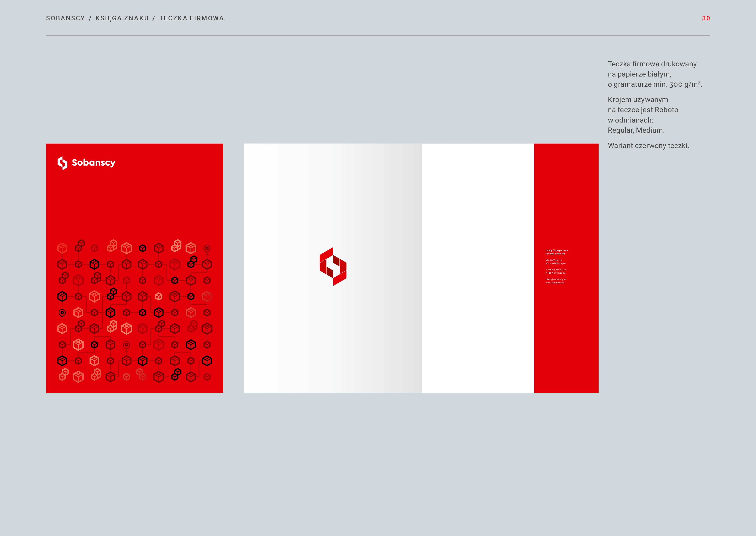Click the location pin at the pattern's top-right corner
Viewport: 756px width, 536px height.
coord(207,248)
